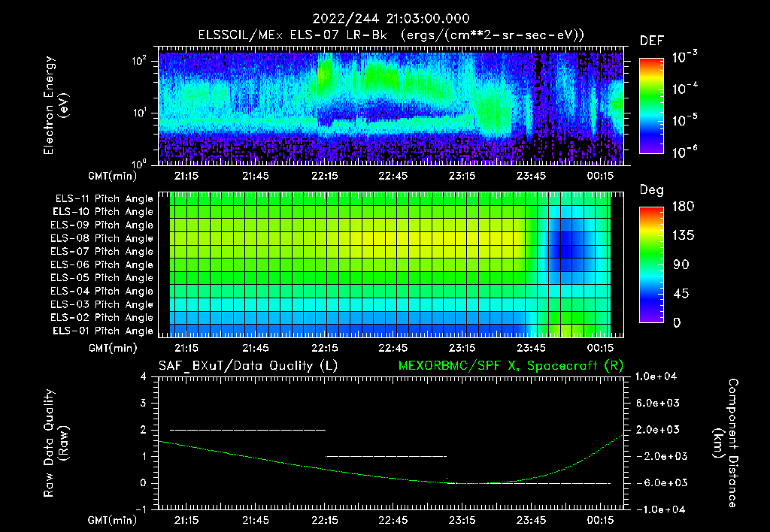Image resolution: width=770 pixels, height=532 pixels.
Task: Click the ELS-04 Pitch Angle label
Action: point(102,291)
